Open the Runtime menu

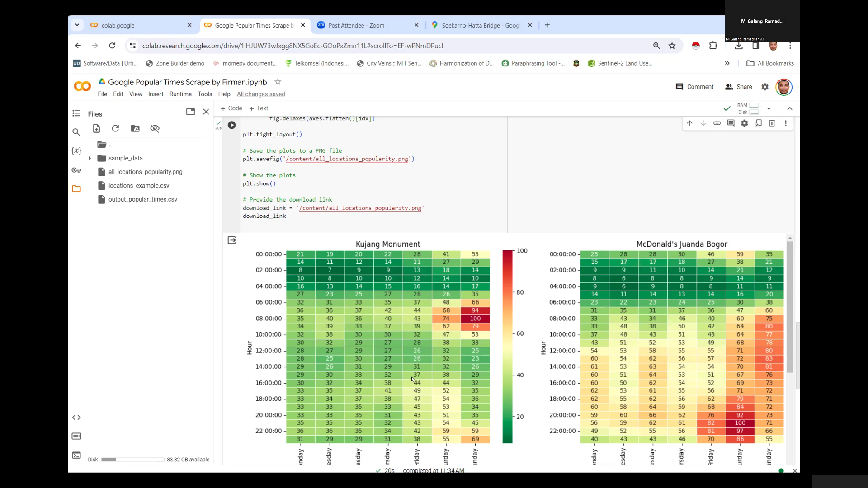click(180, 94)
